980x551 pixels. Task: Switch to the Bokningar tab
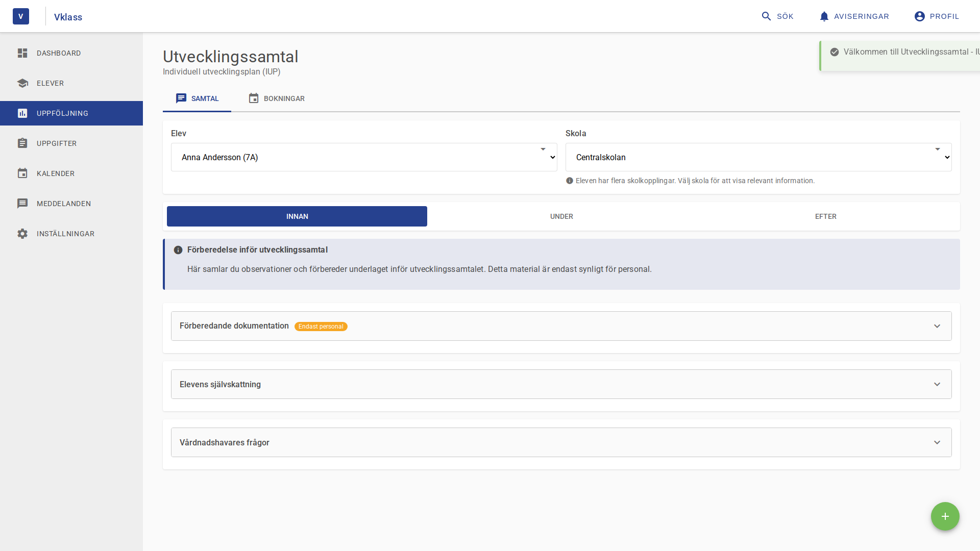click(x=277, y=98)
